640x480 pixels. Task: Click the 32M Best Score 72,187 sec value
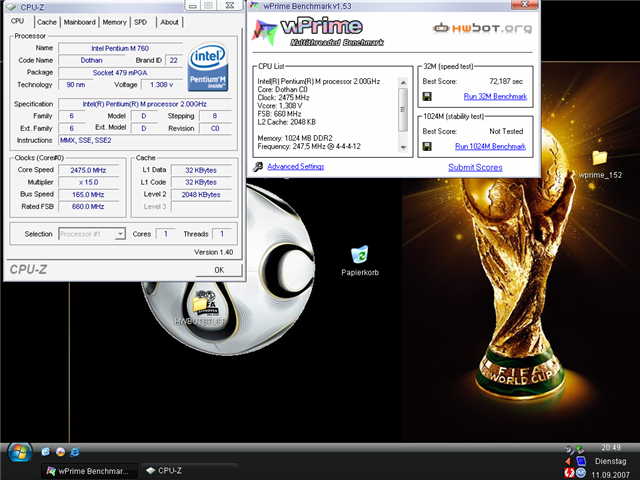(x=506, y=81)
